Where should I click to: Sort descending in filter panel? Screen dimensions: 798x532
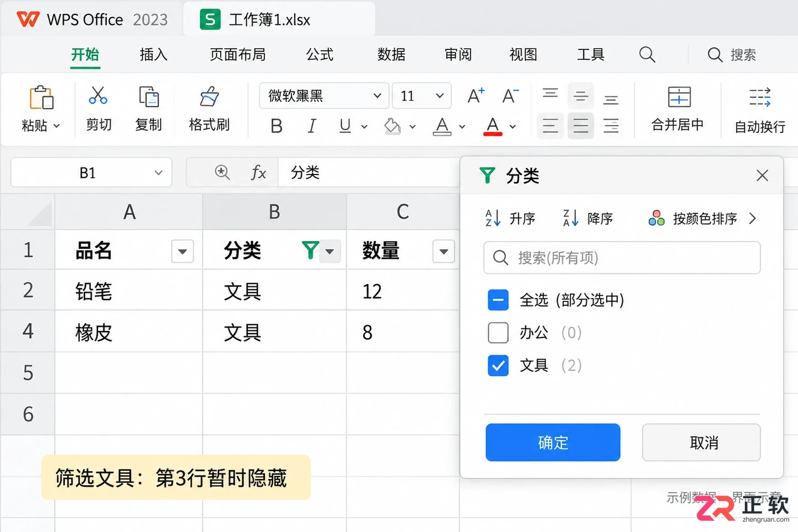(588, 218)
